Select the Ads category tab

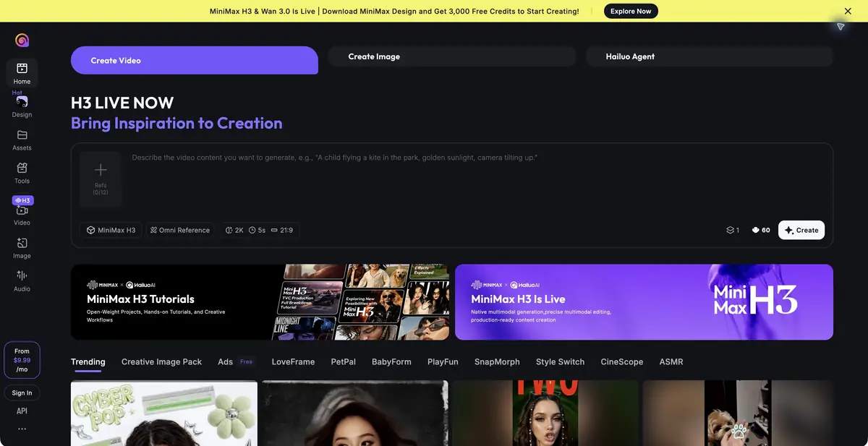(x=225, y=361)
